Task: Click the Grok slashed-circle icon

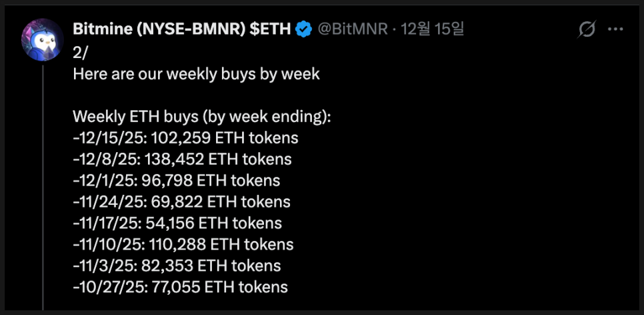Action: pos(587,30)
